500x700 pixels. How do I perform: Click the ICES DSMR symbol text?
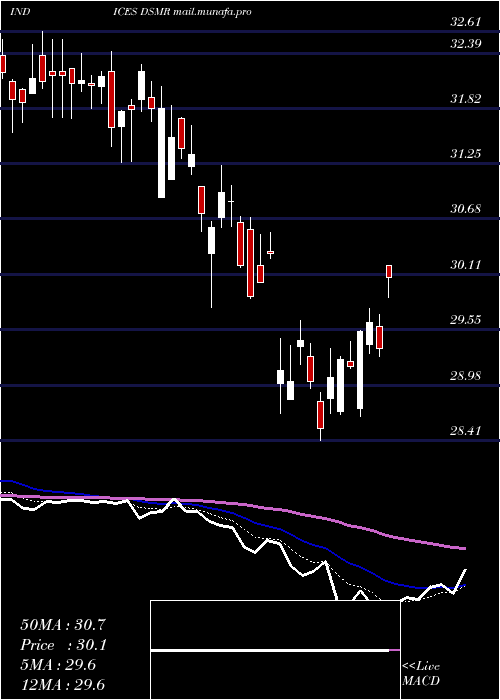pos(142,11)
